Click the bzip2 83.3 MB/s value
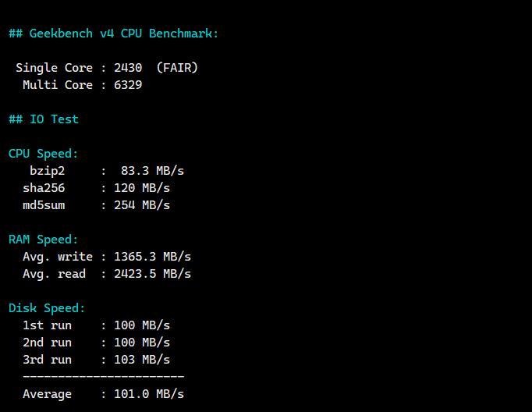Viewport: 532px width, 412px height. tap(152, 171)
